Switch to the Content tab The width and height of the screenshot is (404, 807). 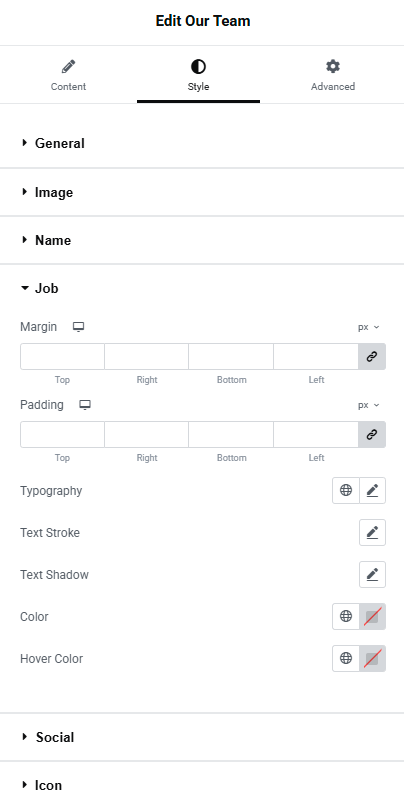[68, 75]
